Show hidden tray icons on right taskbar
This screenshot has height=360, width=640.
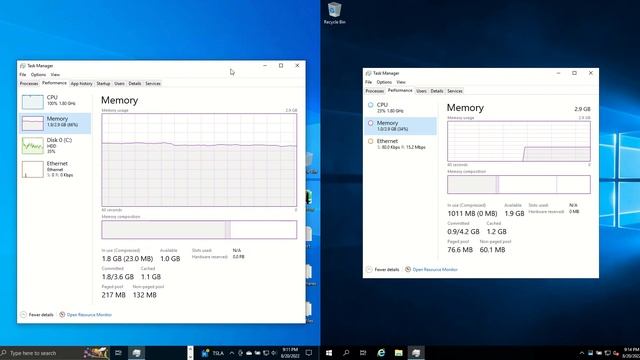[582, 353]
